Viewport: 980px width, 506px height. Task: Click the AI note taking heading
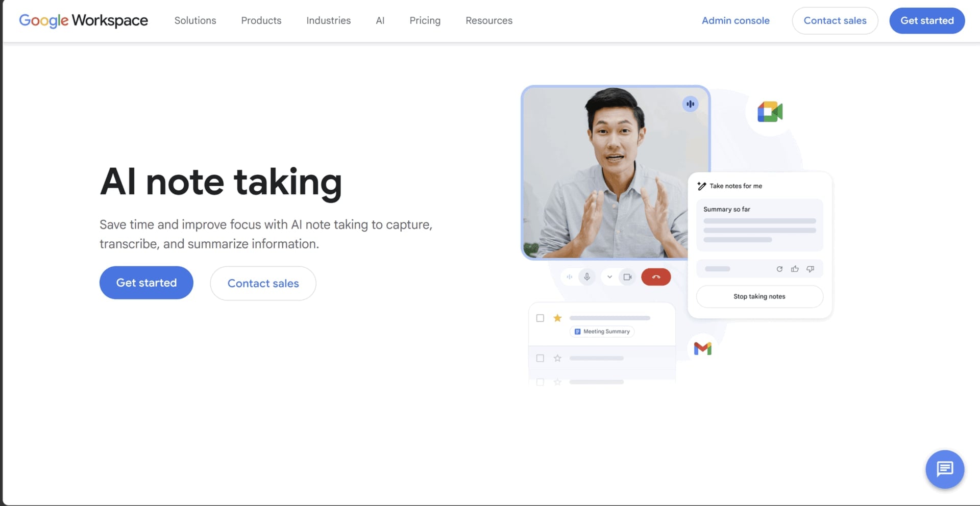221,182
